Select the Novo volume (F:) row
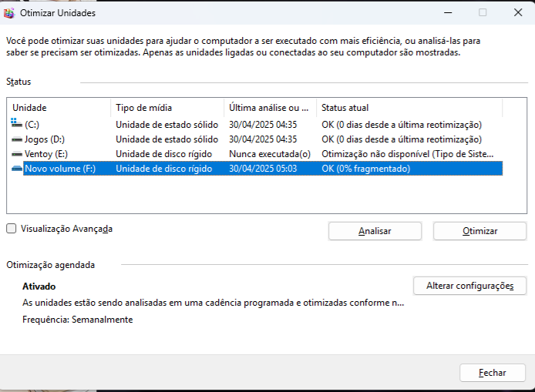This screenshot has width=535, height=392. pos(257,169)
